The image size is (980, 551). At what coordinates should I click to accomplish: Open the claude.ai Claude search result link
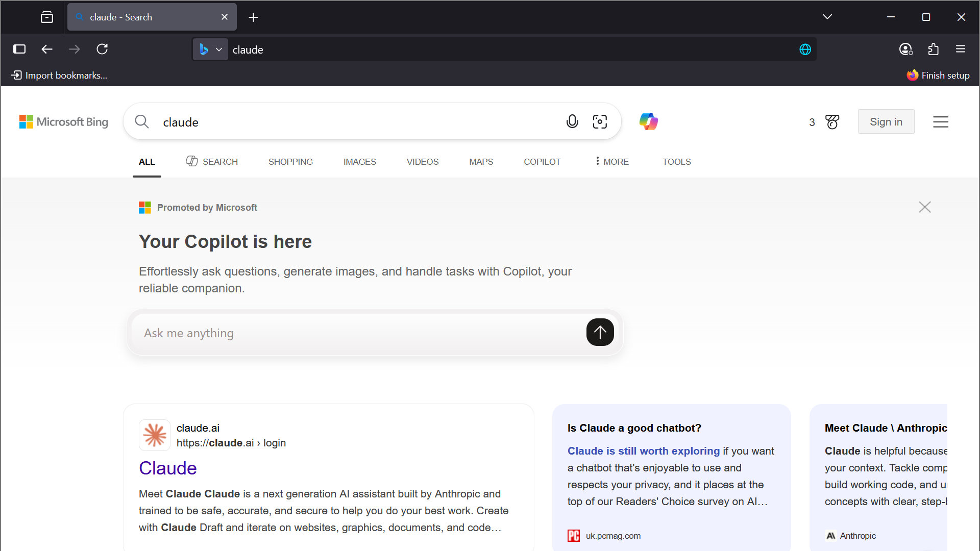coord(167,468)
